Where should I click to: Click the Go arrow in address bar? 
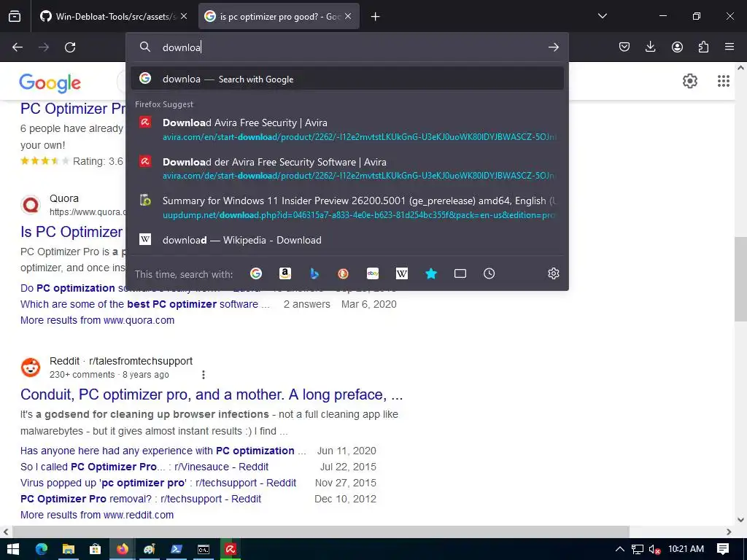click(553, 47)
